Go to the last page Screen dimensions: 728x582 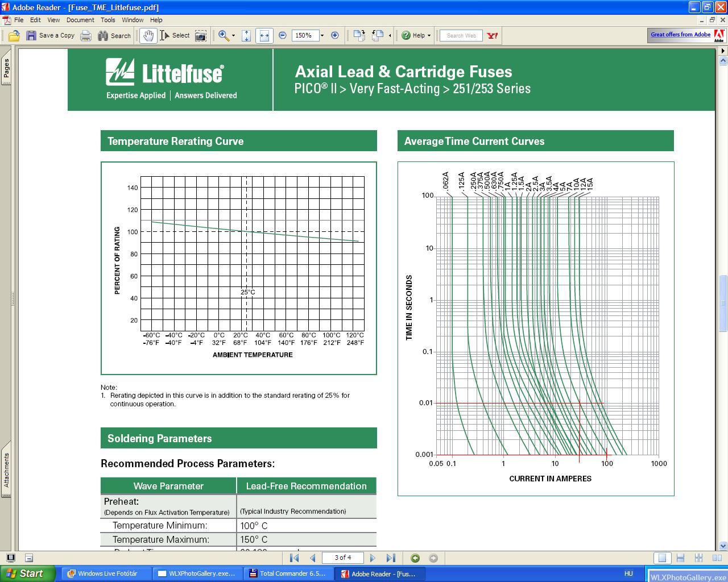[391, 558]
